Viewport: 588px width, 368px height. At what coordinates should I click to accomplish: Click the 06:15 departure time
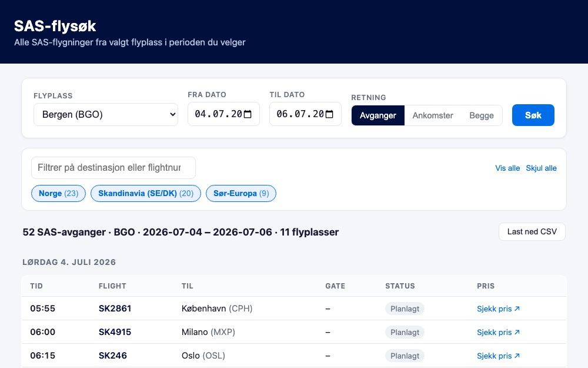point(43,356)
